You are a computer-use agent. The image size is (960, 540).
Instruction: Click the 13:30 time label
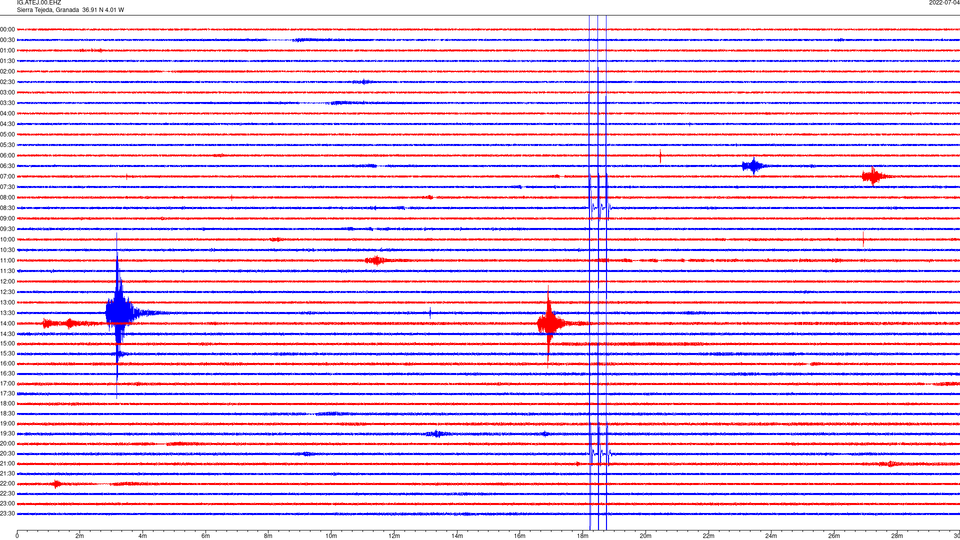click(x=7, y=313)
